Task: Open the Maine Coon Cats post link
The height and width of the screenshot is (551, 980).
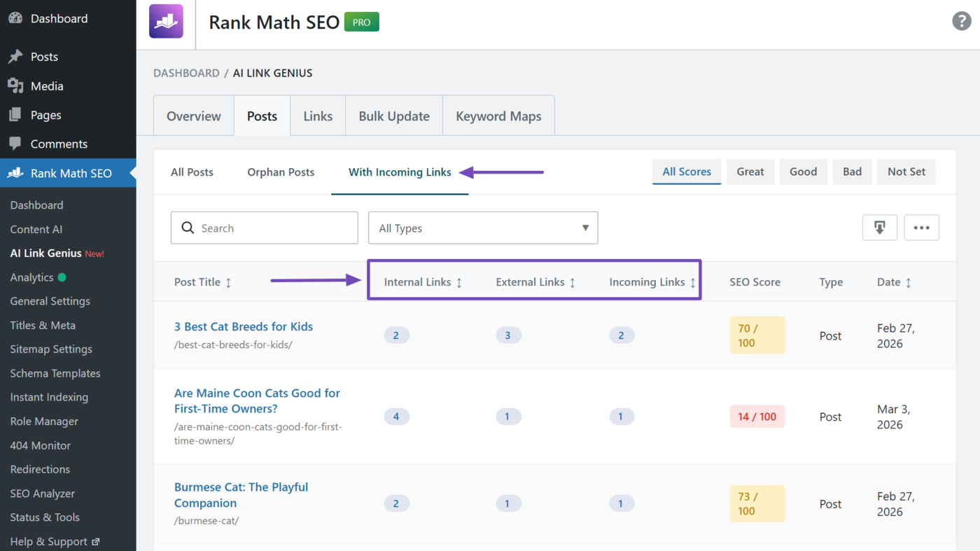Action: click(x=257, y=401)
